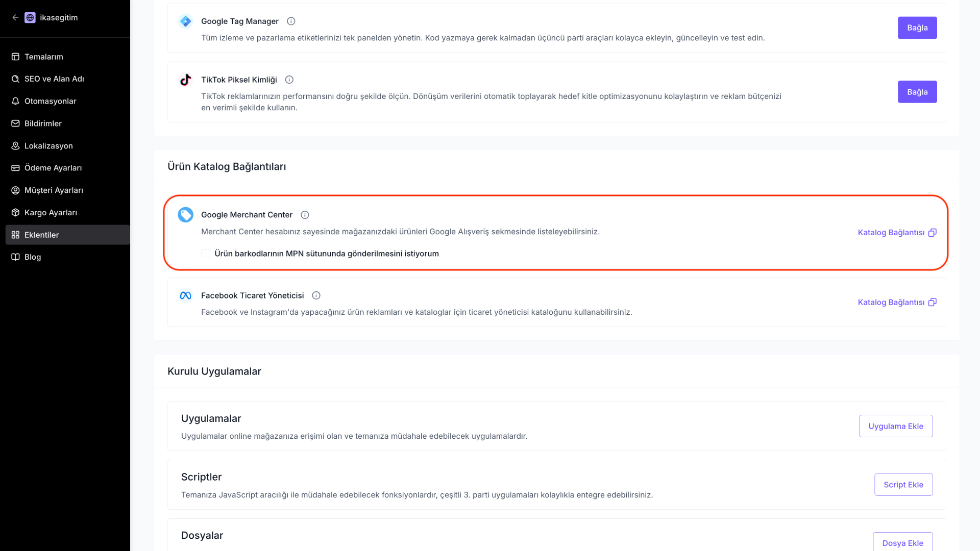
Task: Connect Google Tag Manager with Bağla
Action: (917, 28)
